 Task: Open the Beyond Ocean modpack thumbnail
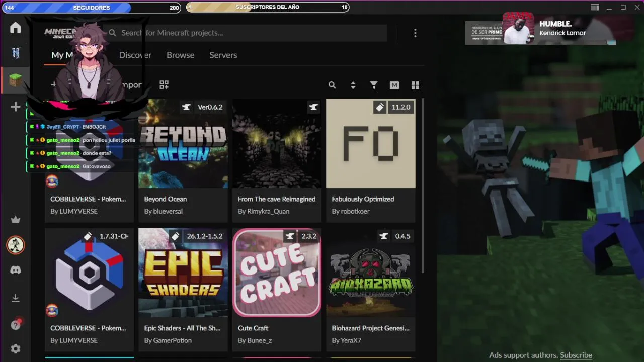tap(183, 143)
